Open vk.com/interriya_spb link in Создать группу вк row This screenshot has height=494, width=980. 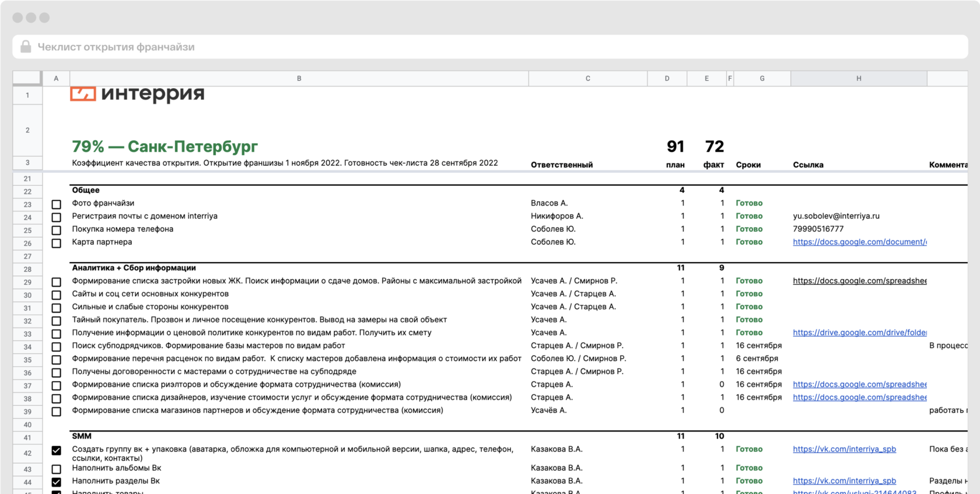tap(844, 449)
